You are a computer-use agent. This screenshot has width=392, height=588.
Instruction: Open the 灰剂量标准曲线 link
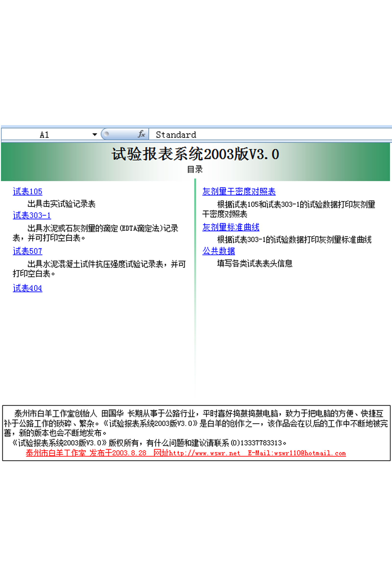tap(231, 227)
